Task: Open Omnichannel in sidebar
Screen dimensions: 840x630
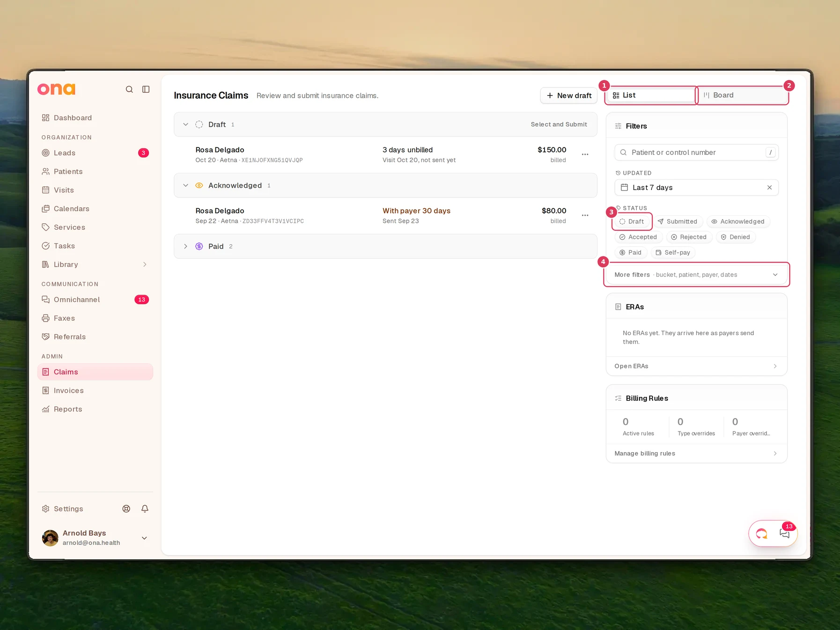Action: pos(95,300)
